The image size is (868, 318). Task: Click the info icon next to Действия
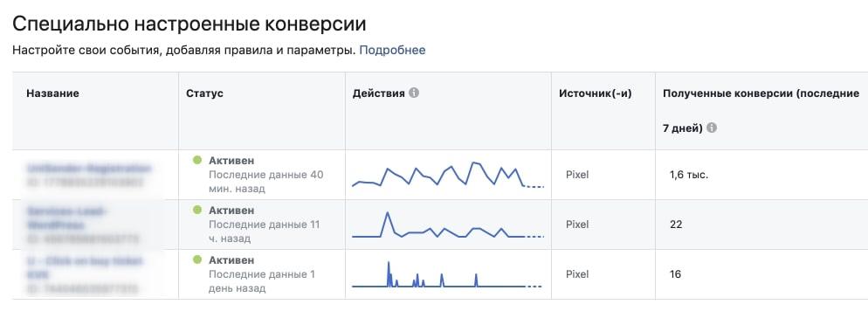[x=414, y=93]
